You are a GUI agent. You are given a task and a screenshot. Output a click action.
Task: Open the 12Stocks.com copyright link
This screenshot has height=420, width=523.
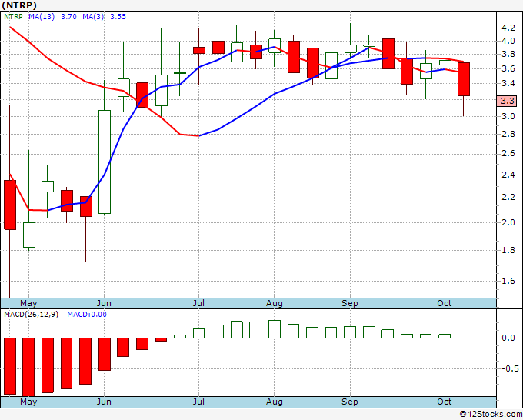click(x=491, y=415)
